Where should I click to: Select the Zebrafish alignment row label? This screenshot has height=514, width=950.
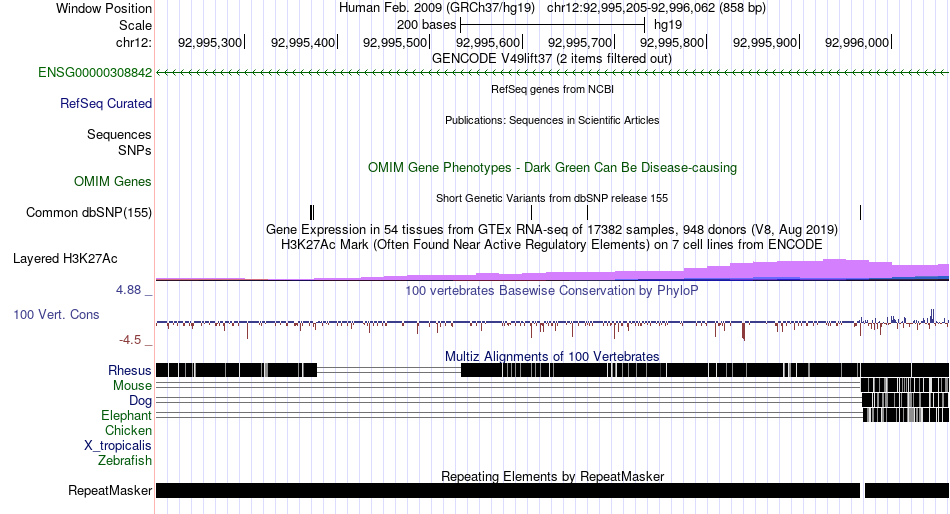[125, 461]
